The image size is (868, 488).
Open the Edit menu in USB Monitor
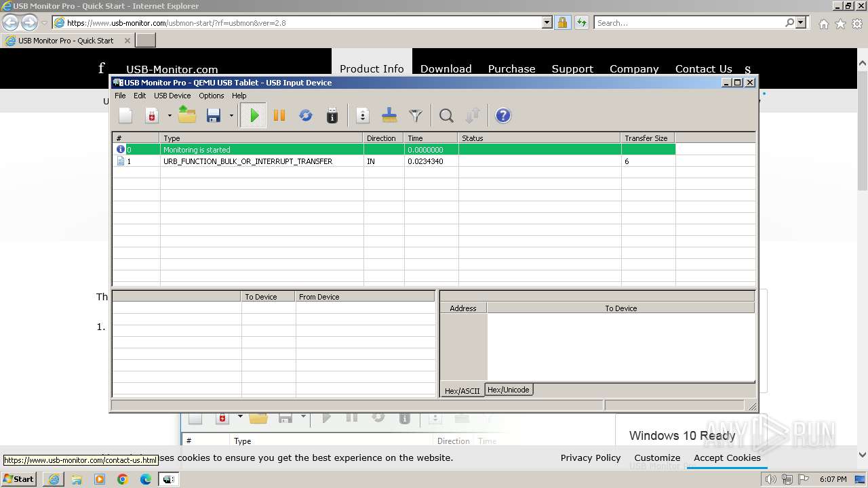pos(140,96)
